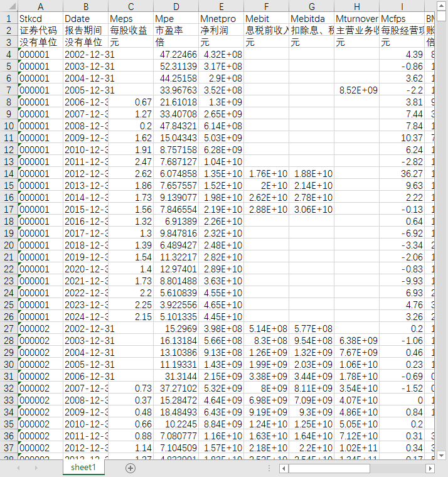This screenshot has height=477, width=448.
Task: Select the Meps value 0.67
Action: click(x=131, y=102)
